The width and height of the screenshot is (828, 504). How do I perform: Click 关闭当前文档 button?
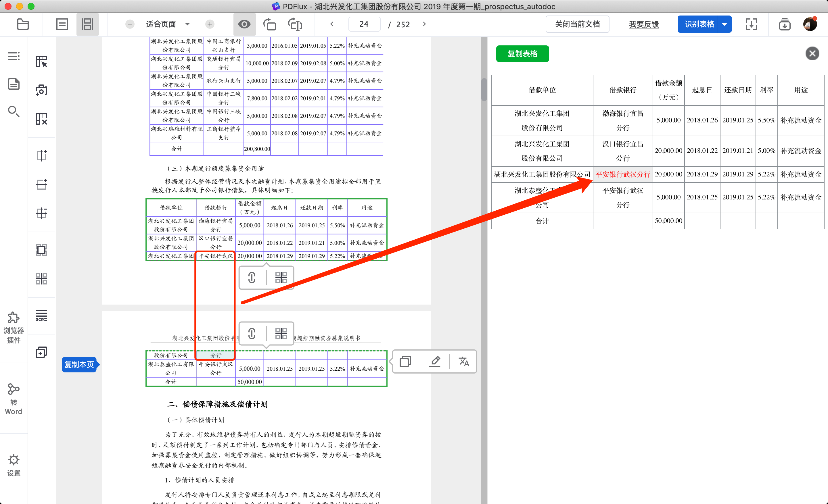pyautogui.click(x=577, y=24)
